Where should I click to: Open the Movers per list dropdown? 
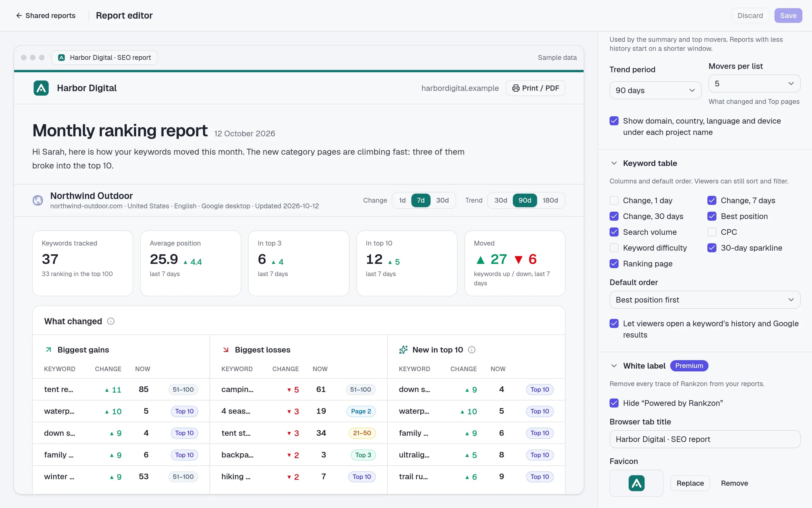click(x=754, y=84)
